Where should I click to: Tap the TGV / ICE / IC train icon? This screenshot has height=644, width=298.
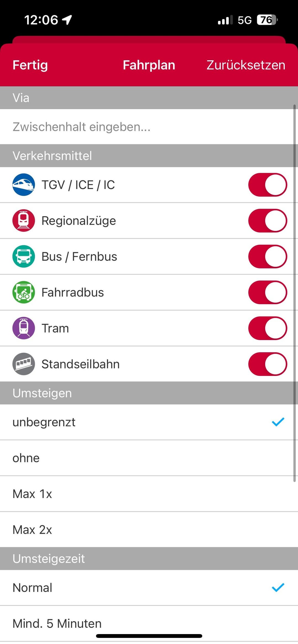[24, 185]
